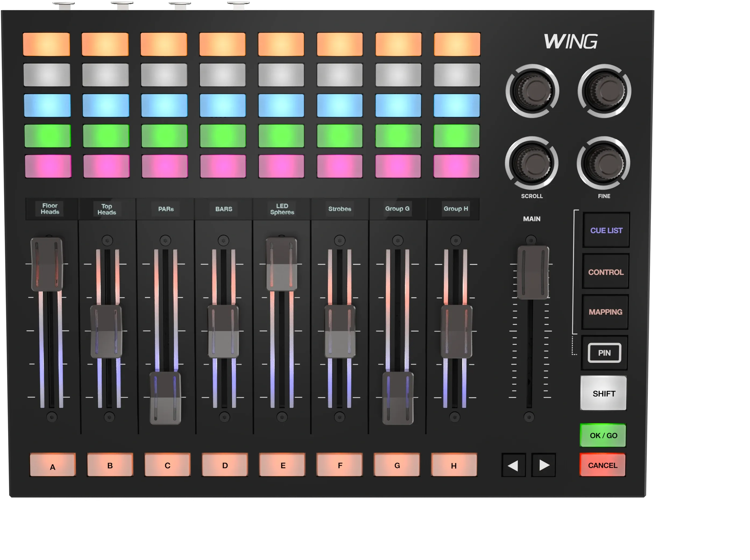Click the knob directly above FINE knob
The width and height of the screenshot is (750, 560).
pyautogui.click(x=604, y=91)
